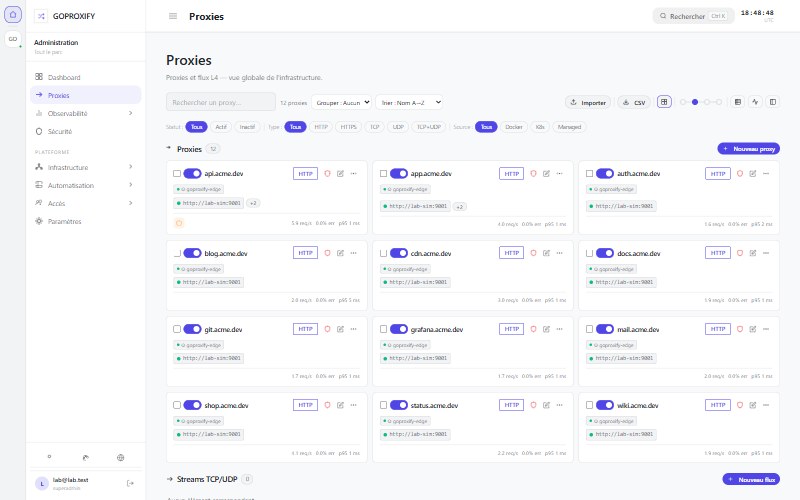Viewport: 800px width, 500px height.
Task: Open Dashboard in sidebar
Action: coord(85,77)
